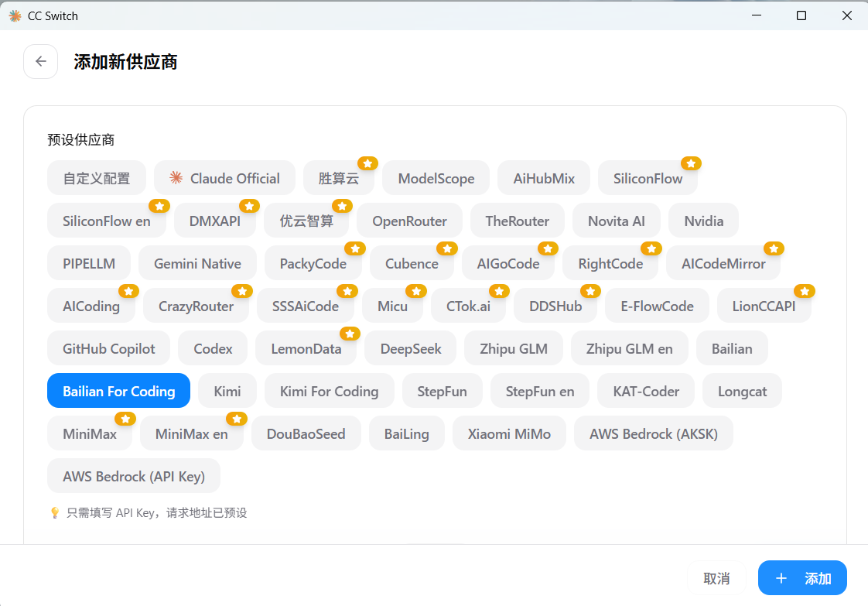Choose the Claude Official preset
The image size is (868, 606).
click(x=225, y=178)
